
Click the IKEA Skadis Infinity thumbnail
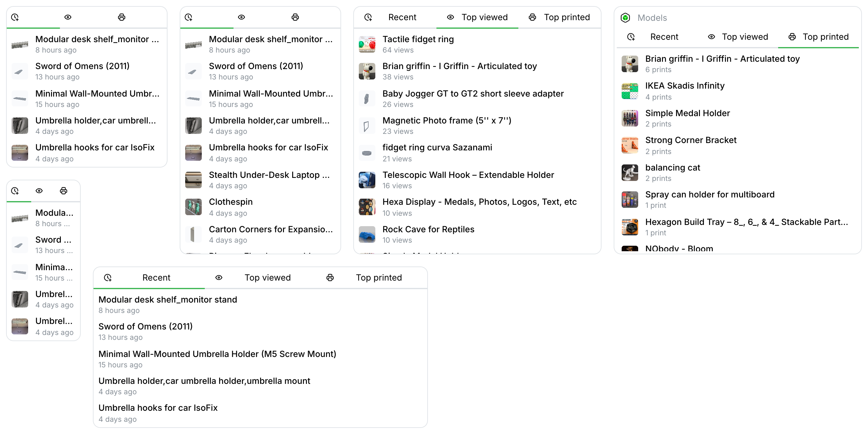pyautogui.click(x=630, y=91)
